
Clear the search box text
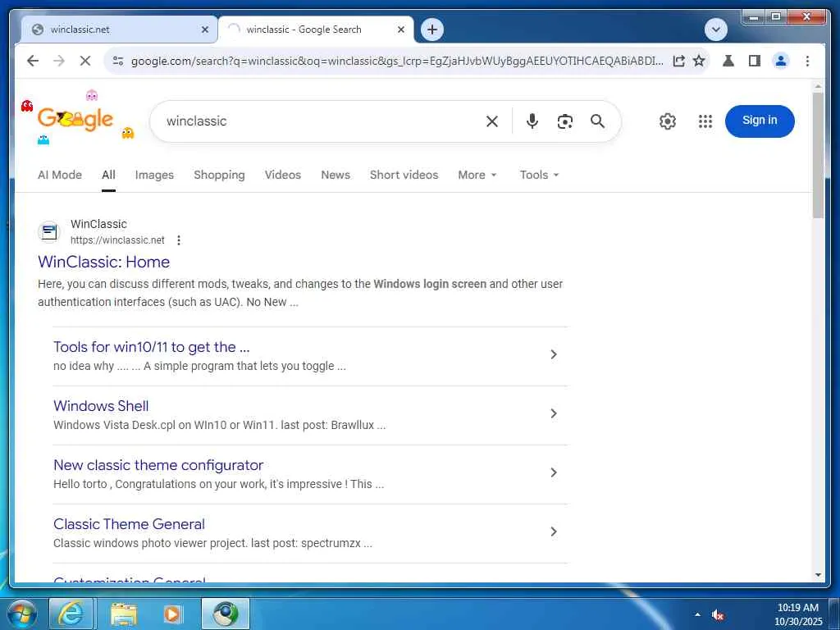[492, 121]
